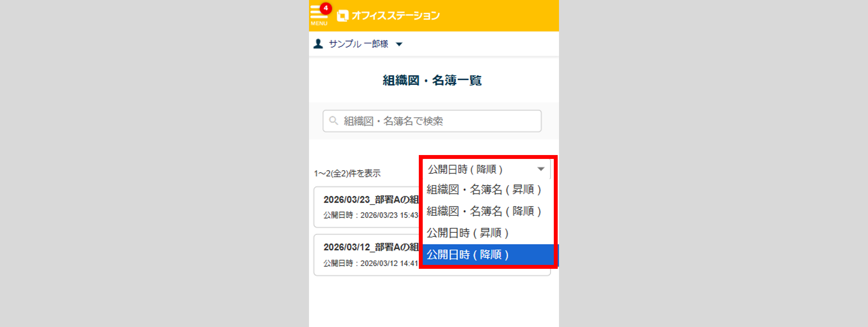This screenshot has width=868, height=327.
Task: Click the 1～2(全2)件を表示 count text
Action: (x=347, y=173)
